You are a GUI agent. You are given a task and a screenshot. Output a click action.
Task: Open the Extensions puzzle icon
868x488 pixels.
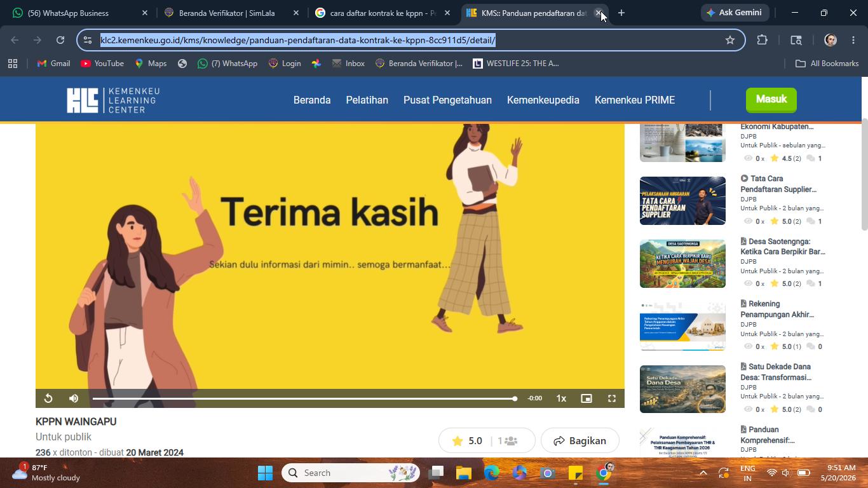[763, 40]
